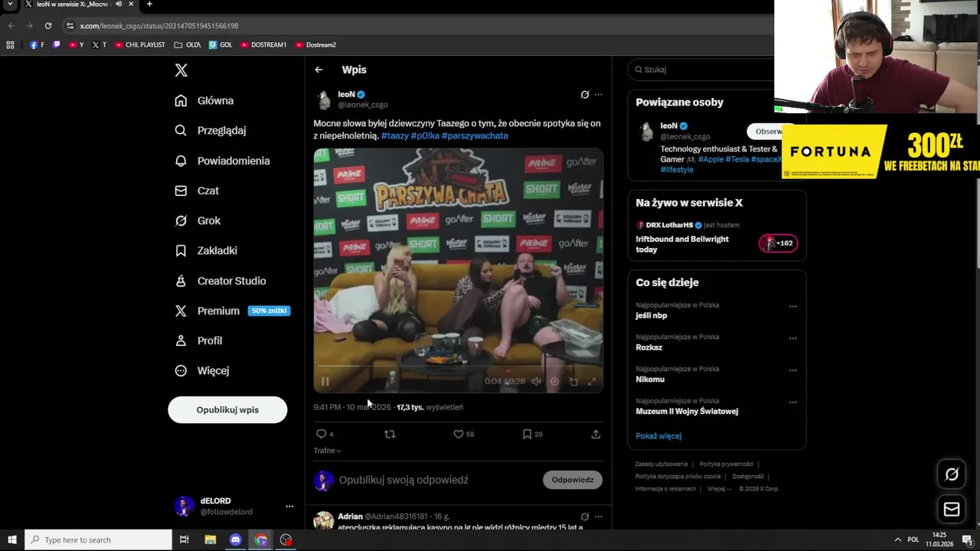Click the Szukaj search box
The height and width of the screenshot is (551, 980).
[x=701, y=70]
